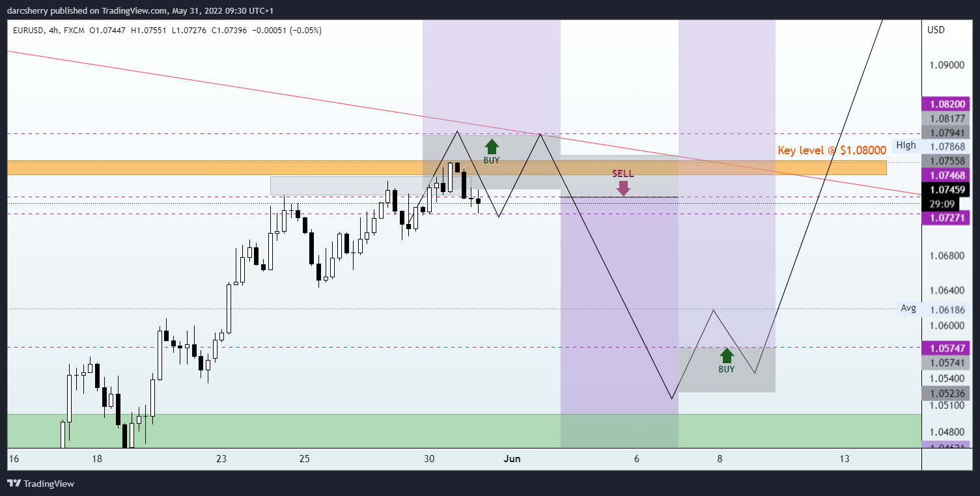The image size is (980, 496).
Task: Click the TradingView logo at bottom left
Action: (x=40, y=484)
